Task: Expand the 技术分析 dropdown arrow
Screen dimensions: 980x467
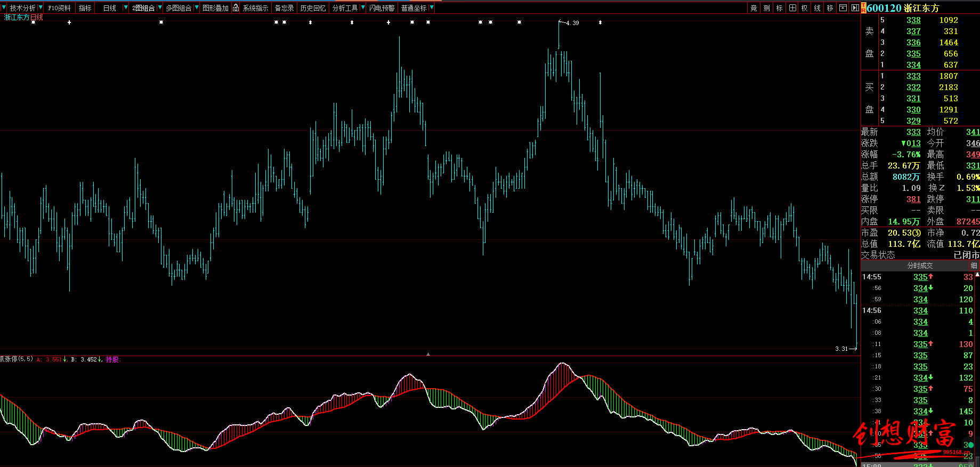Action: click(41, 8)
